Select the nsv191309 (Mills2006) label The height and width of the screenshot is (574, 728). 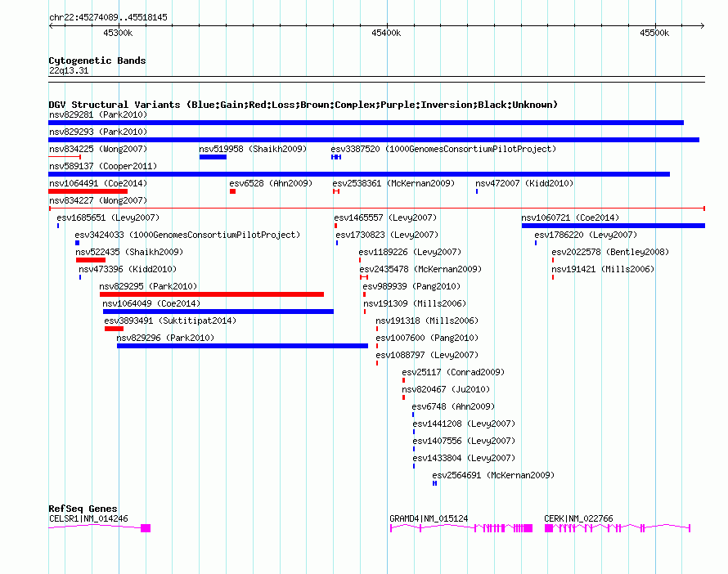[x=415, y=303]
